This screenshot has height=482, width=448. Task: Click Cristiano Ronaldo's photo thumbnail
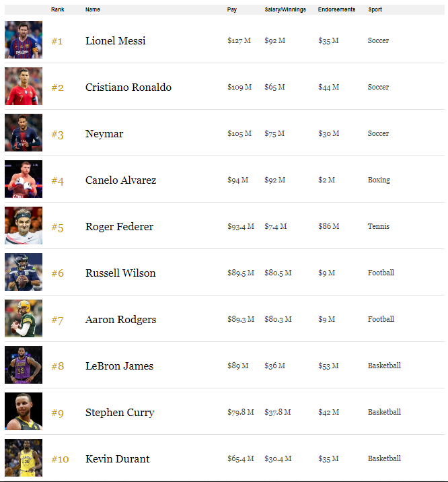24,86
